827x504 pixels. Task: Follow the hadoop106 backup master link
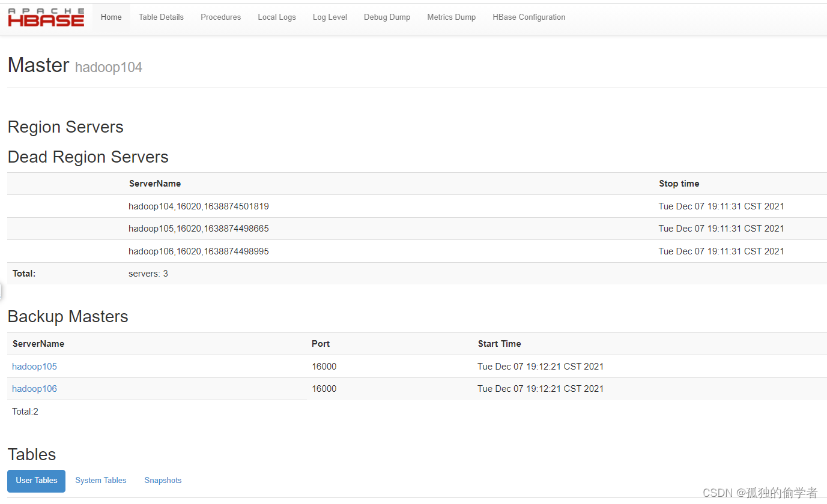click(x=34, y=389)
